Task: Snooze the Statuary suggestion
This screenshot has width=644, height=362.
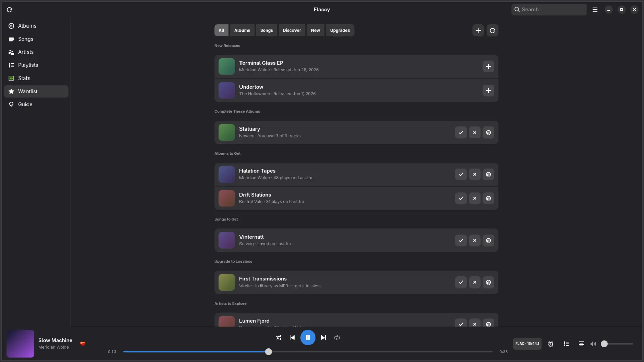Action: coord(488,133)
